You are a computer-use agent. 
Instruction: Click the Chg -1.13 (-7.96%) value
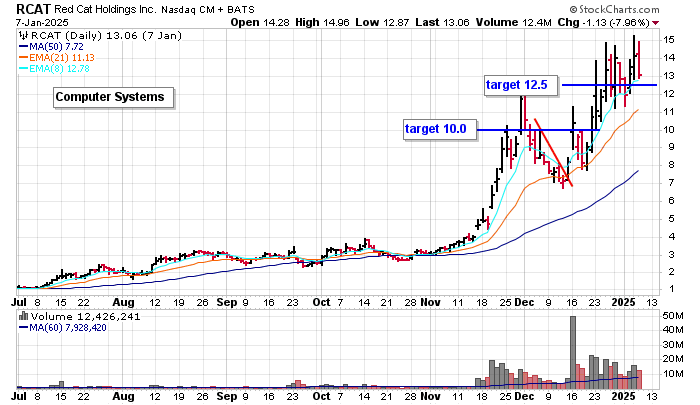click(x=603, y=22)
